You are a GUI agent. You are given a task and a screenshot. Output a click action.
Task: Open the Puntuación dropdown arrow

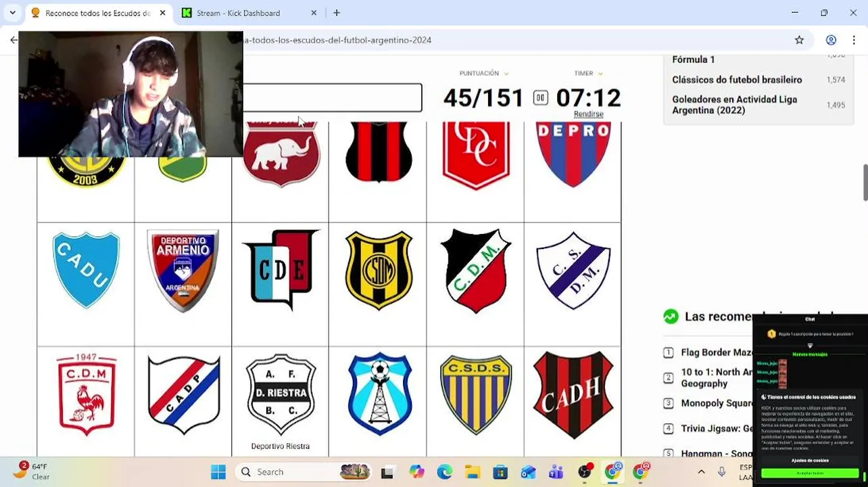click(x=506, y=74)
